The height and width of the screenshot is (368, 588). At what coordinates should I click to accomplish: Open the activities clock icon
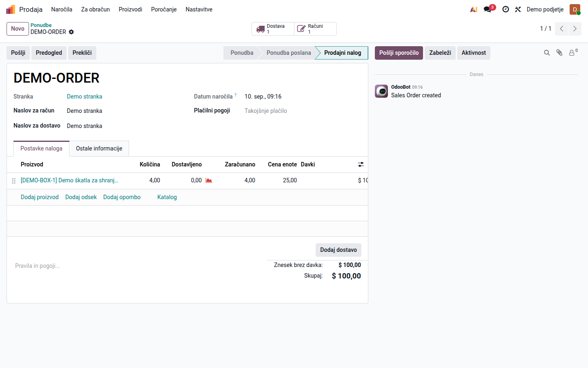point(506,9)
